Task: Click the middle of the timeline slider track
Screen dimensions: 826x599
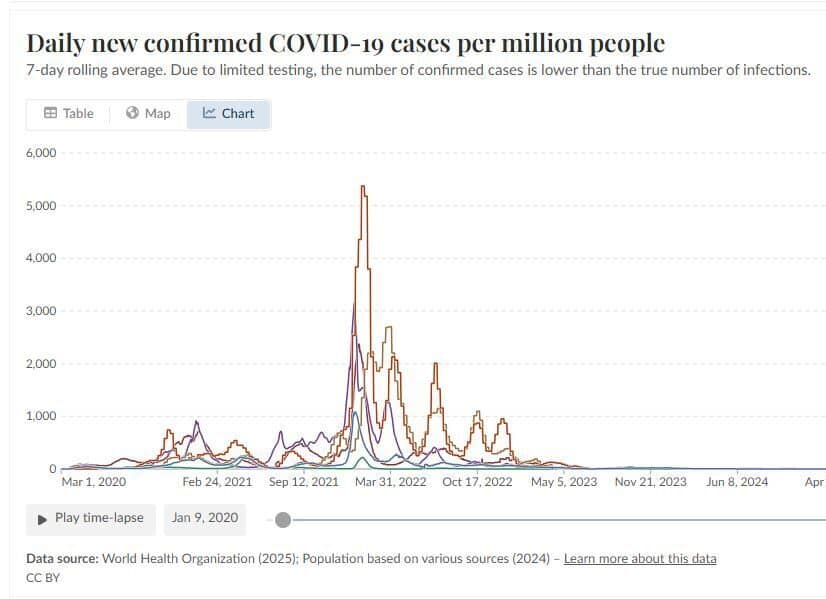Action: (x=556, y=519)
